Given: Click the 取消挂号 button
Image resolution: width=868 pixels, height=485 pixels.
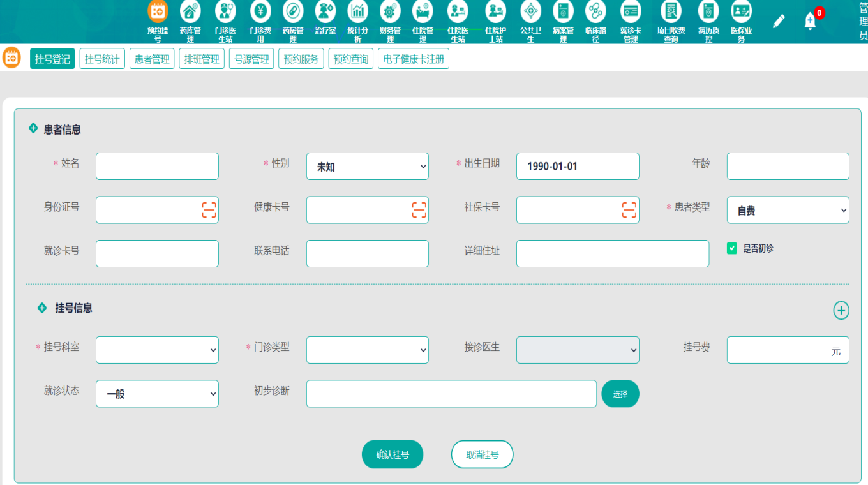Looking at the screenshot, I should pos(482,455).
